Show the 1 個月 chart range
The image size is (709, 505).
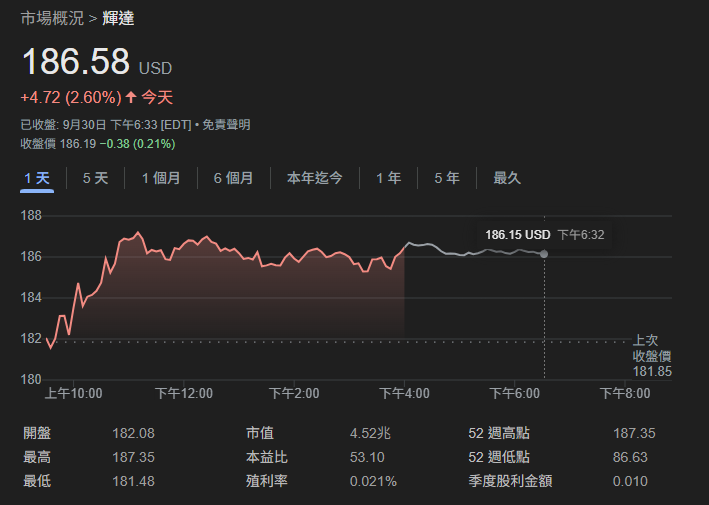point(160,178)
